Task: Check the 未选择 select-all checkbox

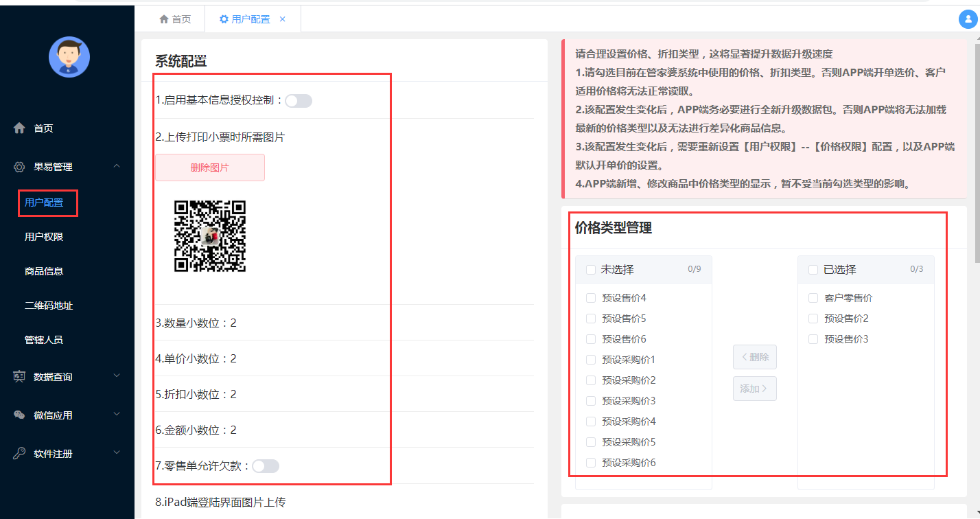Action: [x=591, y=270]
